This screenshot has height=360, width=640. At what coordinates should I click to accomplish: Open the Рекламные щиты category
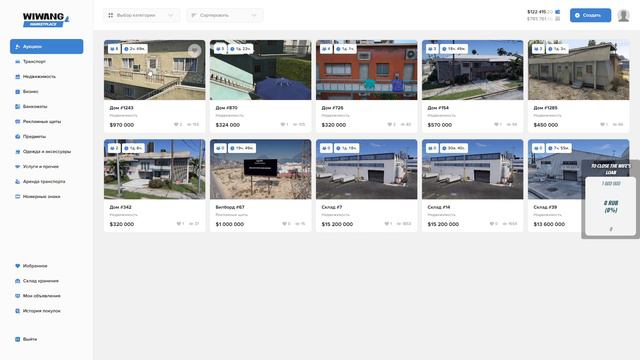pos(42,122)
